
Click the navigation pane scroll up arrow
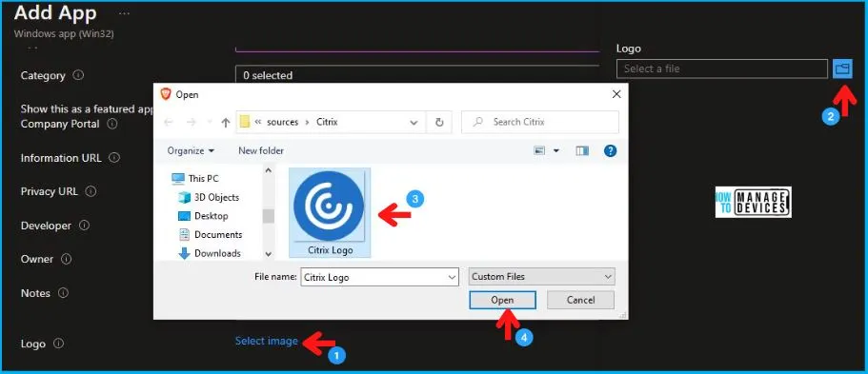pos(269,171)
